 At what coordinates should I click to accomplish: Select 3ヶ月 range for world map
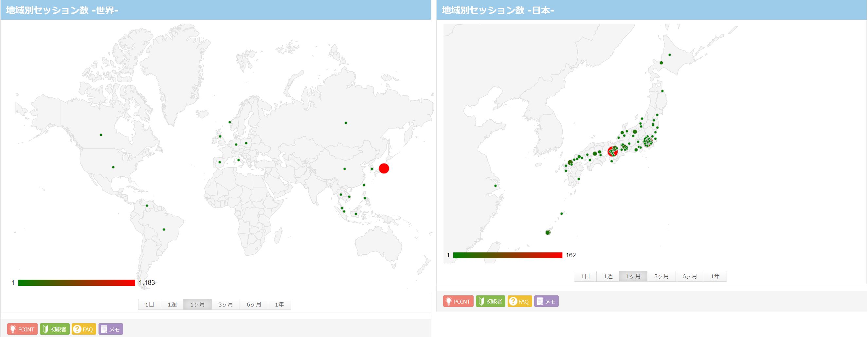point(226,304)
